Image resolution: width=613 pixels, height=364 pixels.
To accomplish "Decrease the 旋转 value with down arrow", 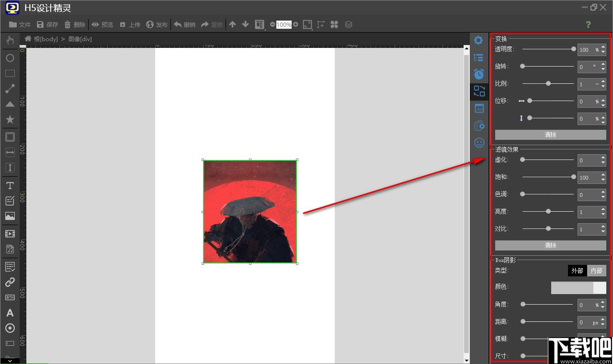I will (603, 69).
